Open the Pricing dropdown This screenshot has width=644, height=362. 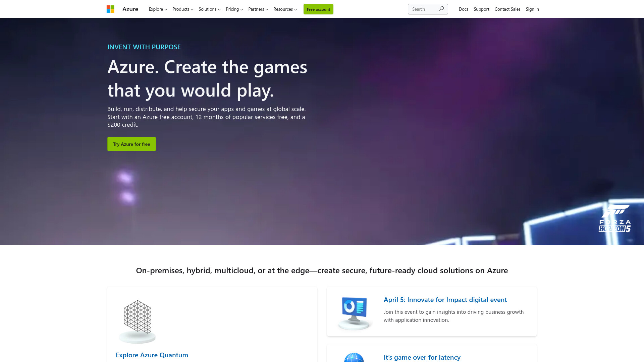pyautogui.click(x=234, y=9)
